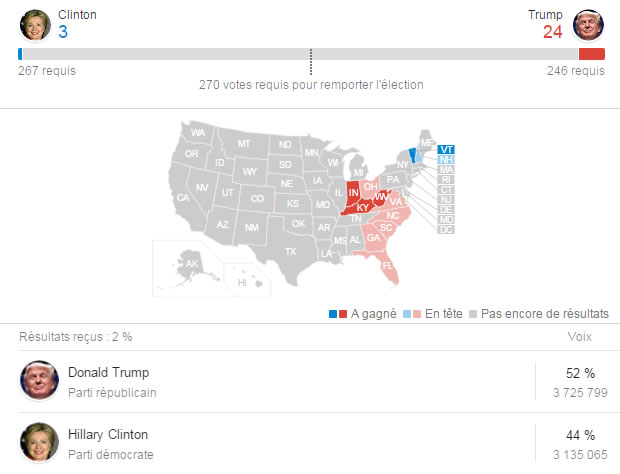
Task: Click the Hawaii (HI) inset
Action: point(247,280)
